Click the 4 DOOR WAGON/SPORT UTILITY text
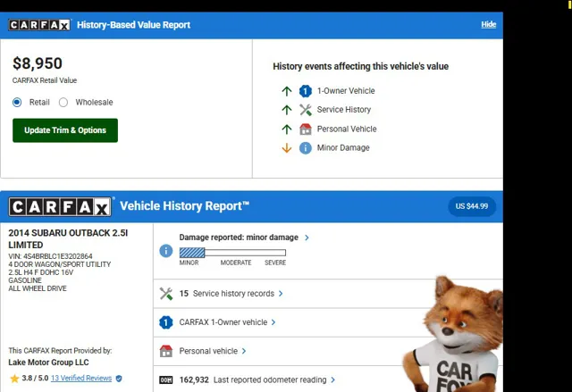 (60, 264)
